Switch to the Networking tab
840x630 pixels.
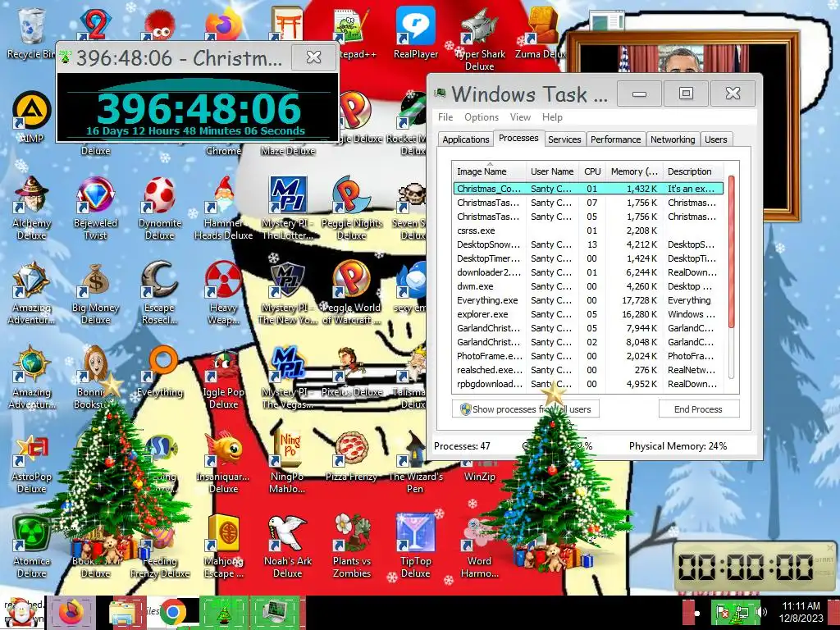point(673,139)
